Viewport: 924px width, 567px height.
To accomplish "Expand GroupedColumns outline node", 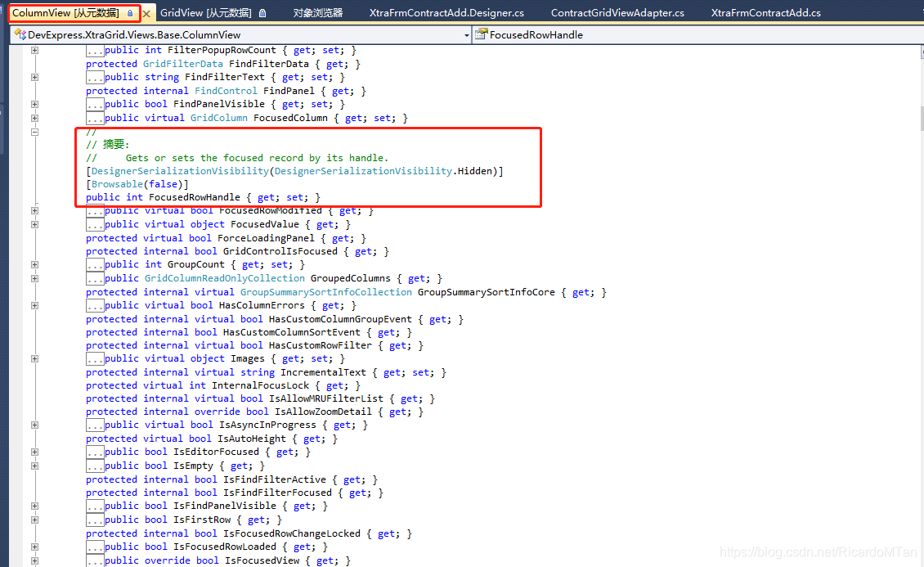I will click(35, 278).
